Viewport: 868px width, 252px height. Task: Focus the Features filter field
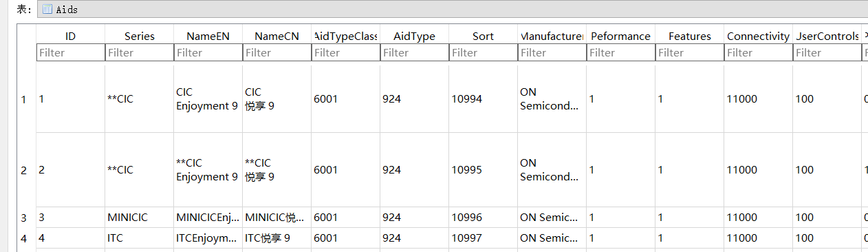point(690,52)
